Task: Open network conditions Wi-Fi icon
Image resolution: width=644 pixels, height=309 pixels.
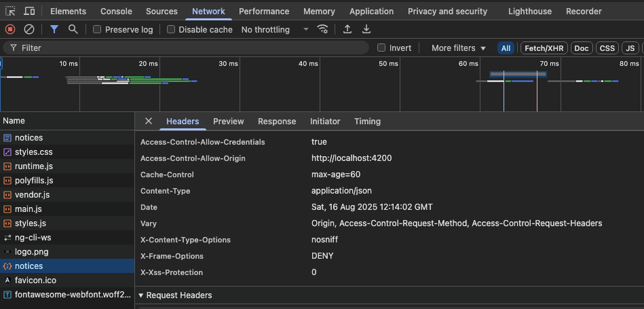Action: coord(323,29)
